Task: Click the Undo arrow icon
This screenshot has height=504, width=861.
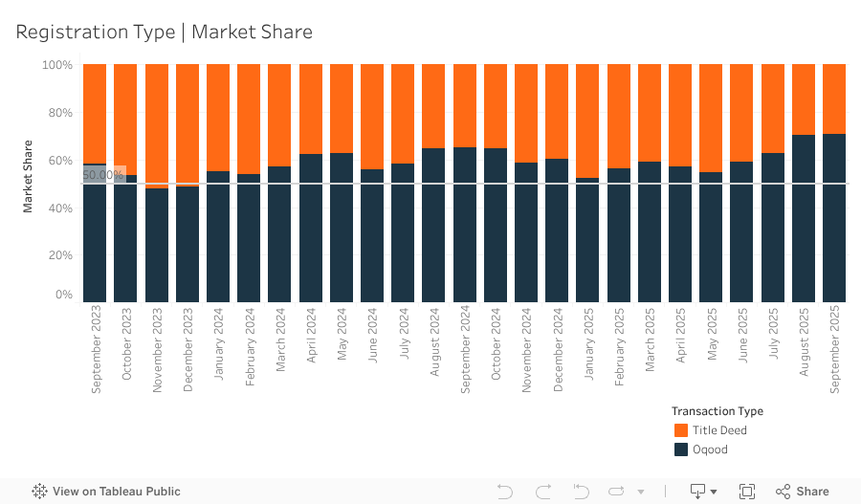Action: coord(505,492)
